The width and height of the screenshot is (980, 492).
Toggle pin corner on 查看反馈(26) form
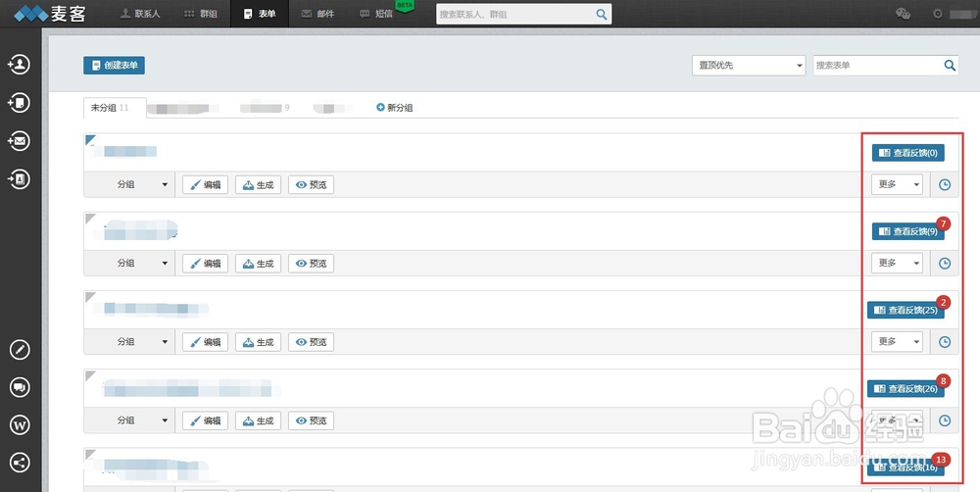[89, 375]
